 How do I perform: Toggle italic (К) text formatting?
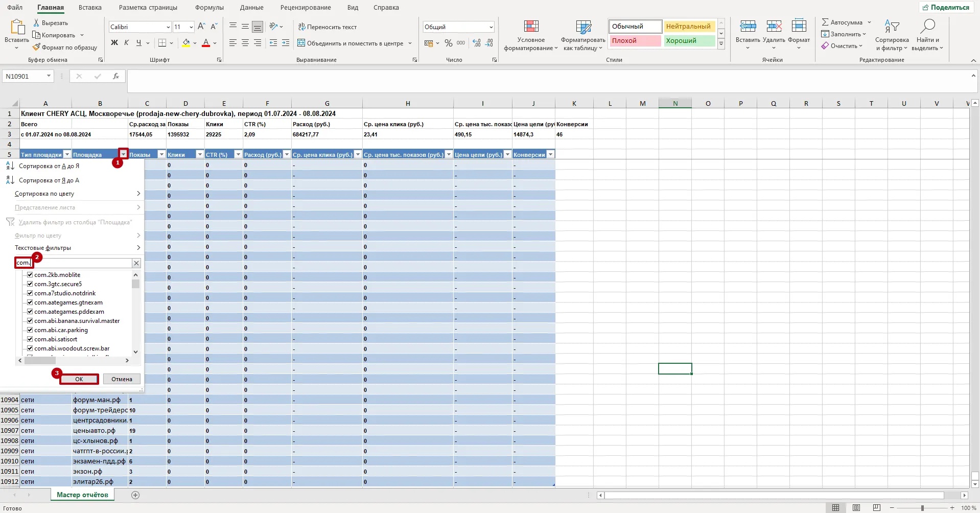[x=126, y=43]
